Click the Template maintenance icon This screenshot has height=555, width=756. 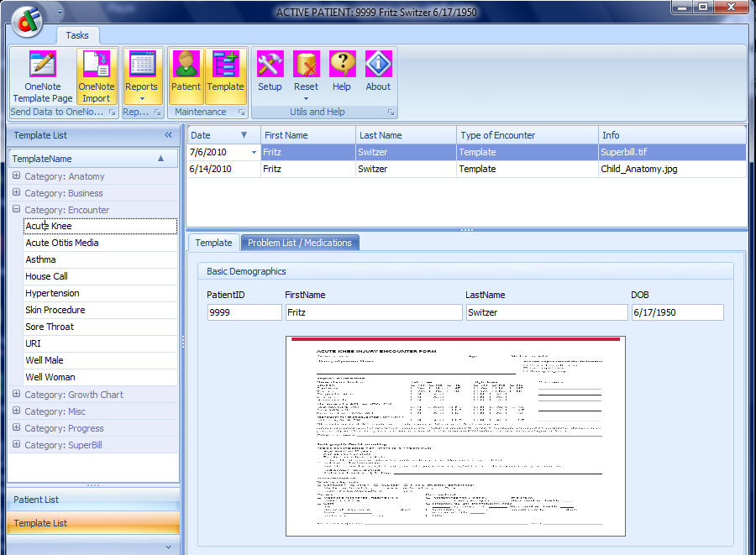[225, 65]
